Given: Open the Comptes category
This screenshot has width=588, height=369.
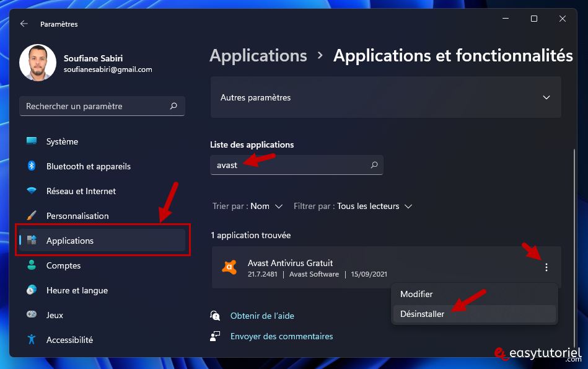Looking at the screenshot, I should click(x=102, y=265).
